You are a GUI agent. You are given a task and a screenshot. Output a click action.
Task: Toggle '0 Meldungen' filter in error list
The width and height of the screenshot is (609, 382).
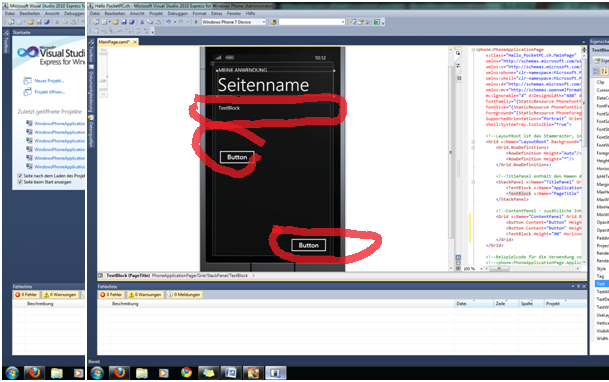point(184,295)
